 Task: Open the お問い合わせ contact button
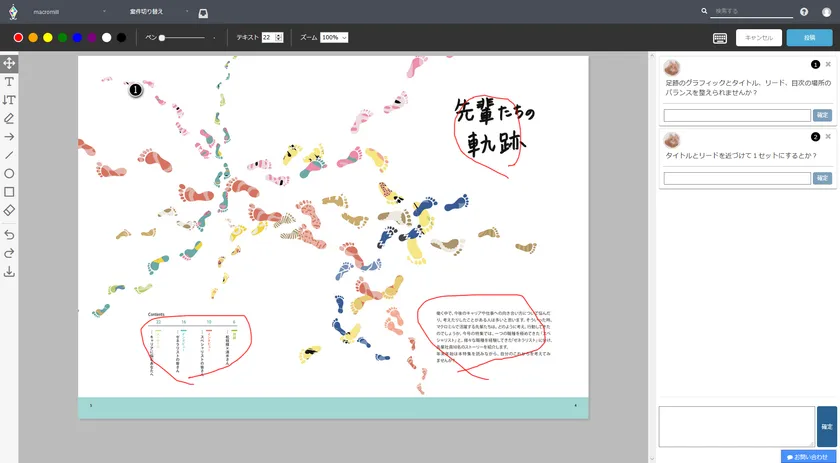coord(807,457)
